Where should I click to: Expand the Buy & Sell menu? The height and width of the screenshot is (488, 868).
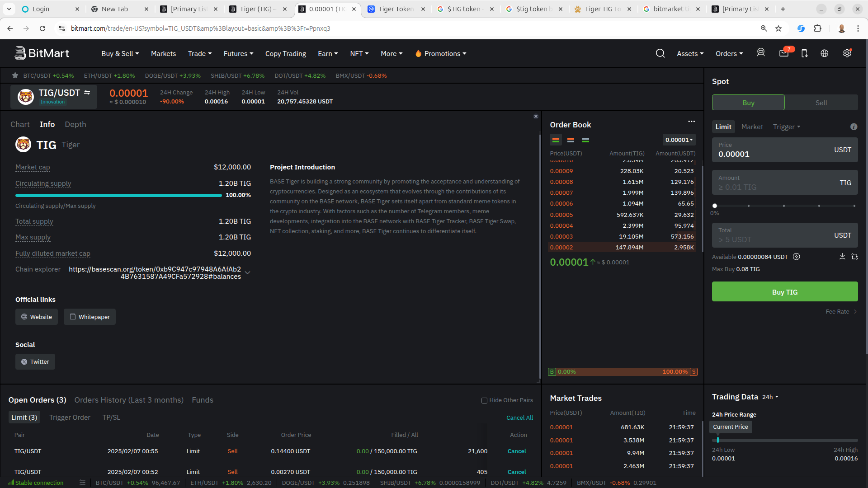point(120,53)
